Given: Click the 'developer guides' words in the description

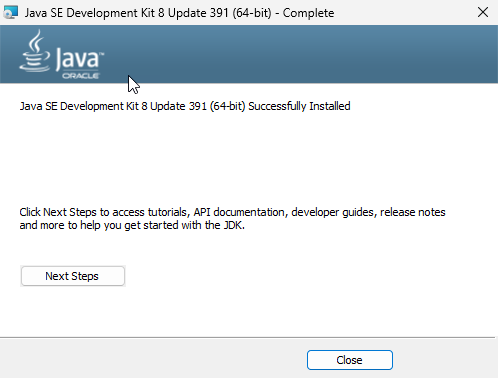Looking at the screenshot, I should [x=332, y=212].
